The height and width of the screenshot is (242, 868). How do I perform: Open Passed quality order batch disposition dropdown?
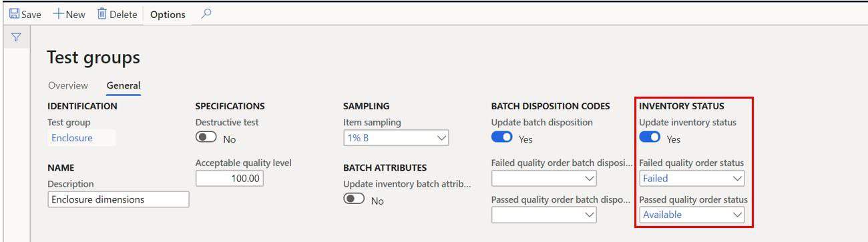click(x=544, y=215)
